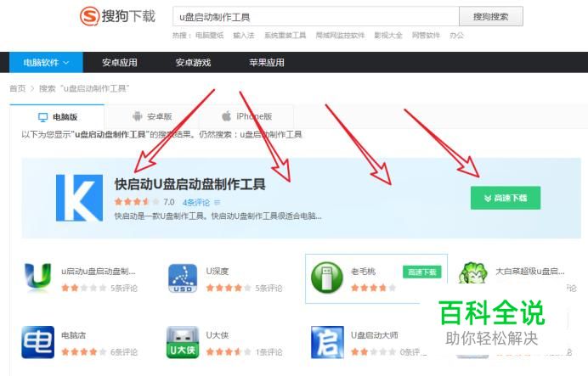Viewport: 588px width, 376px height.
Task: Open the U深度 USB app icon
Action: click(x=183, y=278)
